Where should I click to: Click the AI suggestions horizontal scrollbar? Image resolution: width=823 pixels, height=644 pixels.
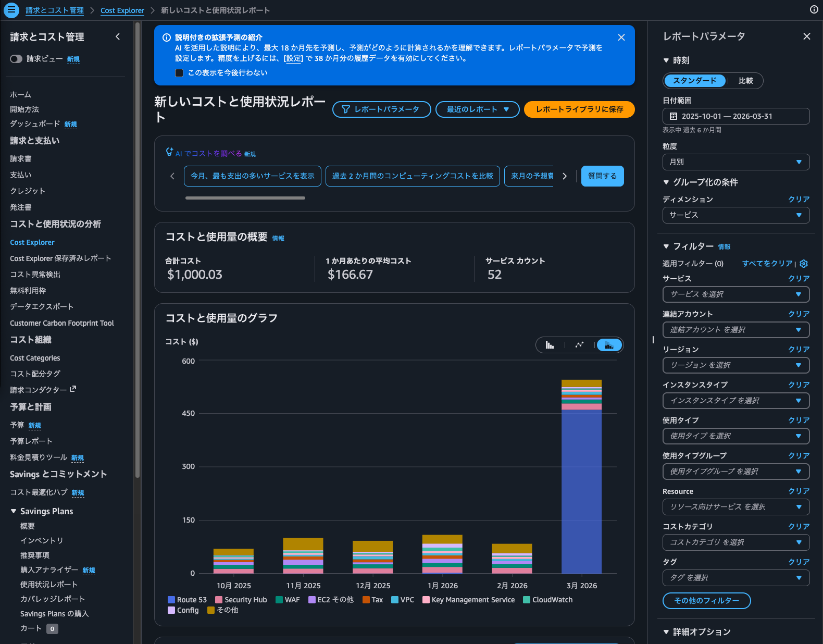coord(245,198)
